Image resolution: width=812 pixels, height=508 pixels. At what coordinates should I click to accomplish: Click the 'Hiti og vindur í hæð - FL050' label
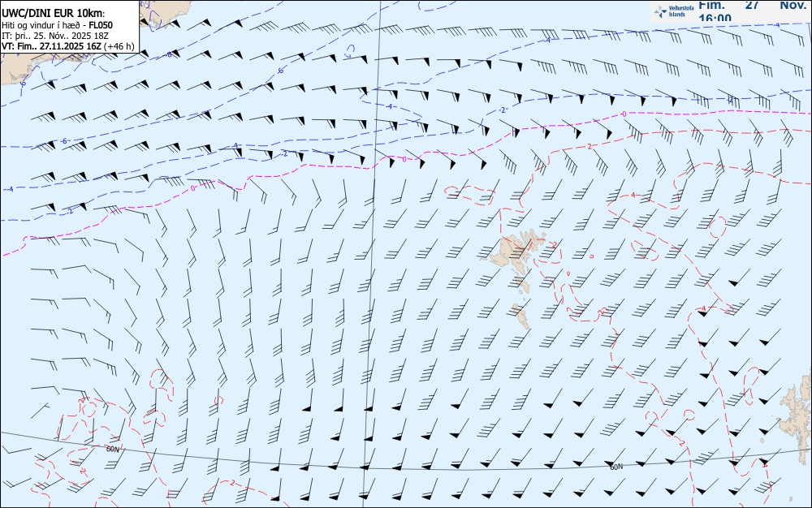click(57, 25)
